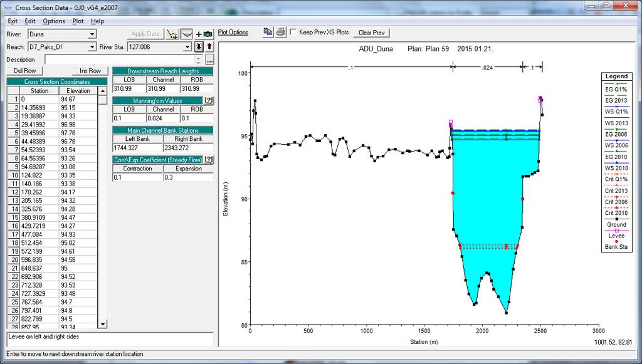Click the Apply Data button
Viewport: 642px width, 364px height.
coord(145,34)
